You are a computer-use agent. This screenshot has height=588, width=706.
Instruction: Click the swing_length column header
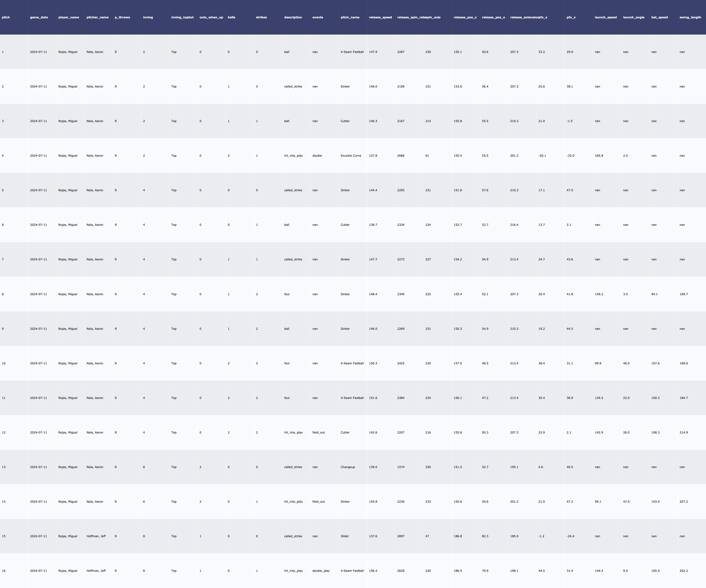[690, 17]
